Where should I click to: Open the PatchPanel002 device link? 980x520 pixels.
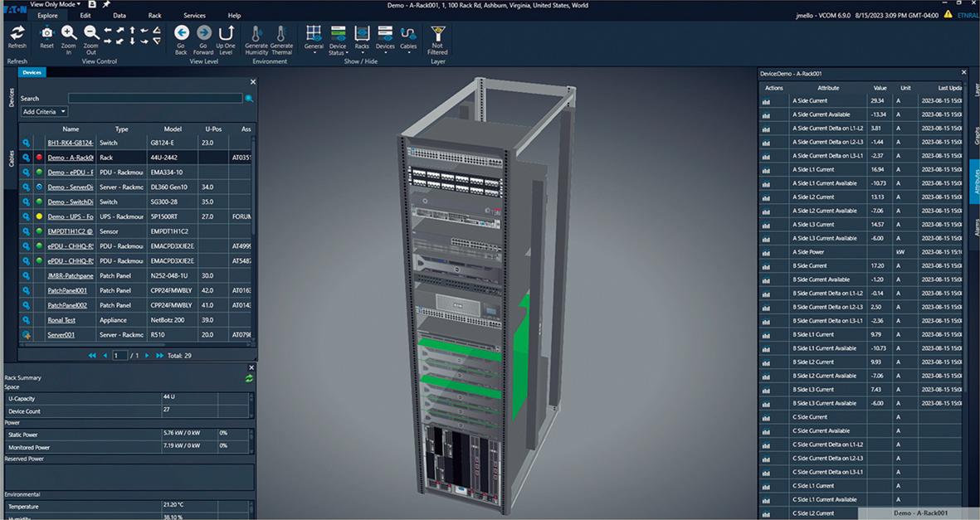67,306
